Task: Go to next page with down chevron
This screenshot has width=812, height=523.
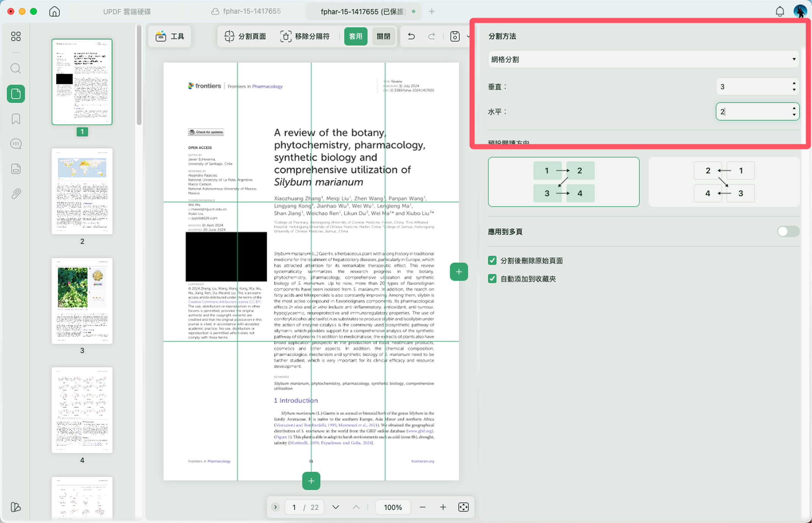Action: point(336,507)
